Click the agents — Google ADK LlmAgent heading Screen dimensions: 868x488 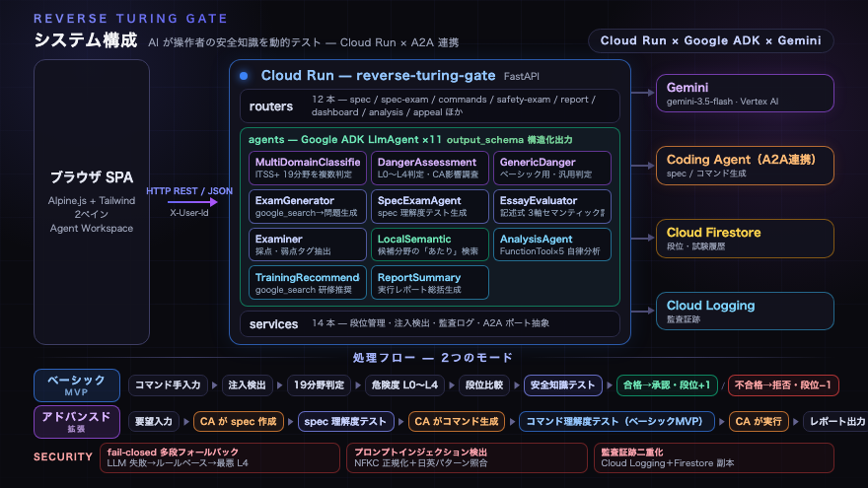click(x=345, y=139)
